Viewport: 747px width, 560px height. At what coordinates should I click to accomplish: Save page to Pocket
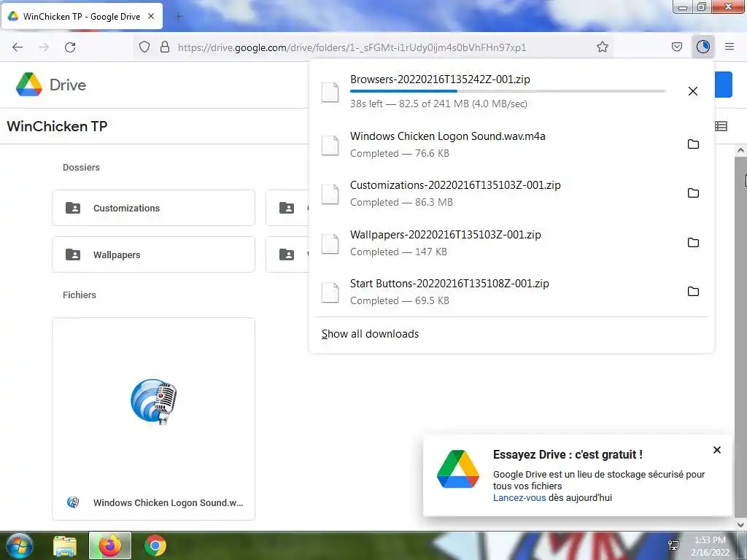click(677, 47)
